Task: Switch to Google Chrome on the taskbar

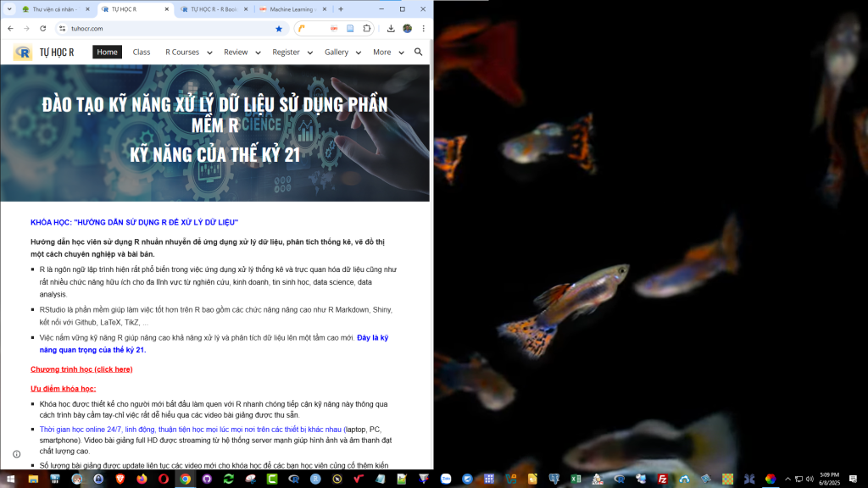Action: (186, 480)
